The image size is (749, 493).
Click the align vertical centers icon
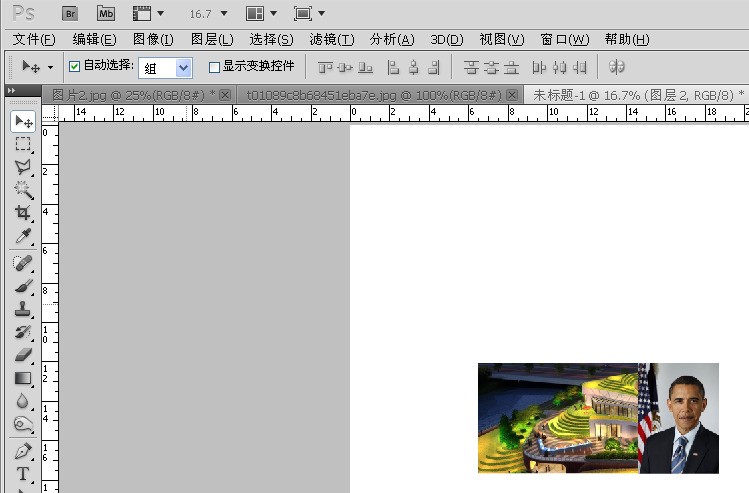point(345,67)
